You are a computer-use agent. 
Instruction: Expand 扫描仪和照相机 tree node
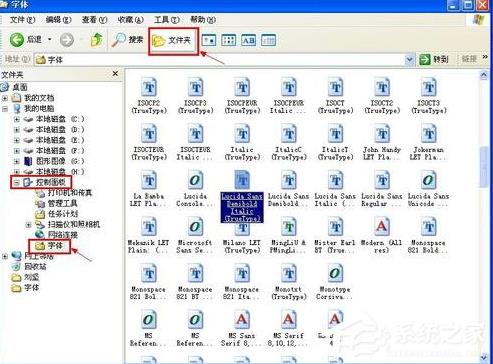pyautogui.click(x=28, y=225)
